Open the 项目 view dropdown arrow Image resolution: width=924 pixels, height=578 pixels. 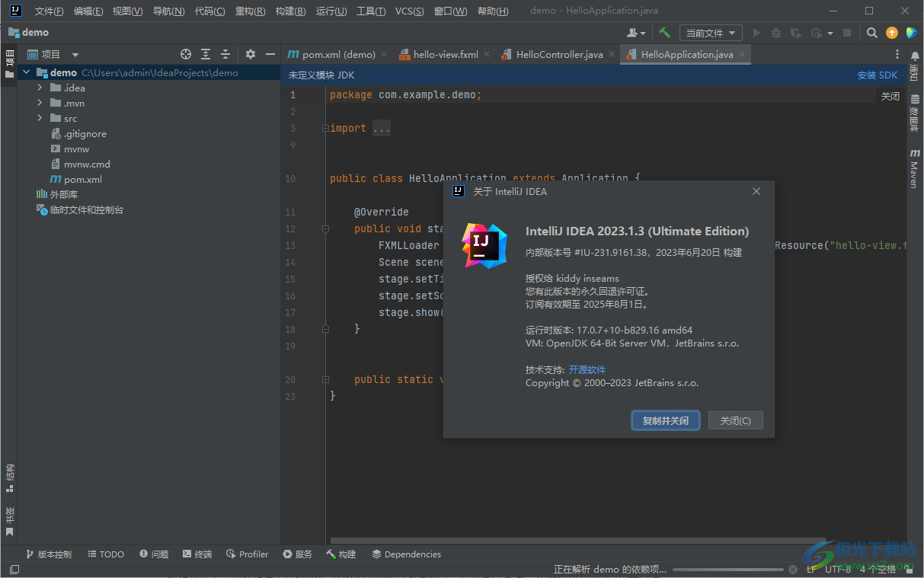pos(75,54)
